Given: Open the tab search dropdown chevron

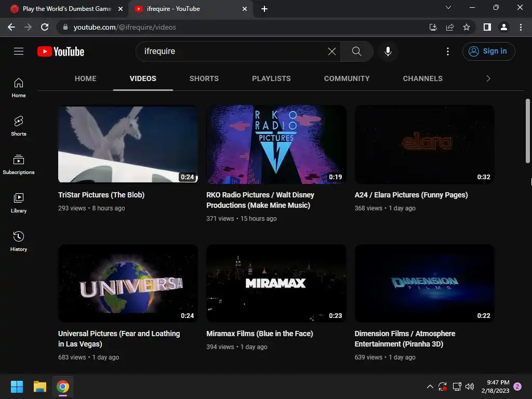Looking at the screenshot, I should tap(448, 7).
